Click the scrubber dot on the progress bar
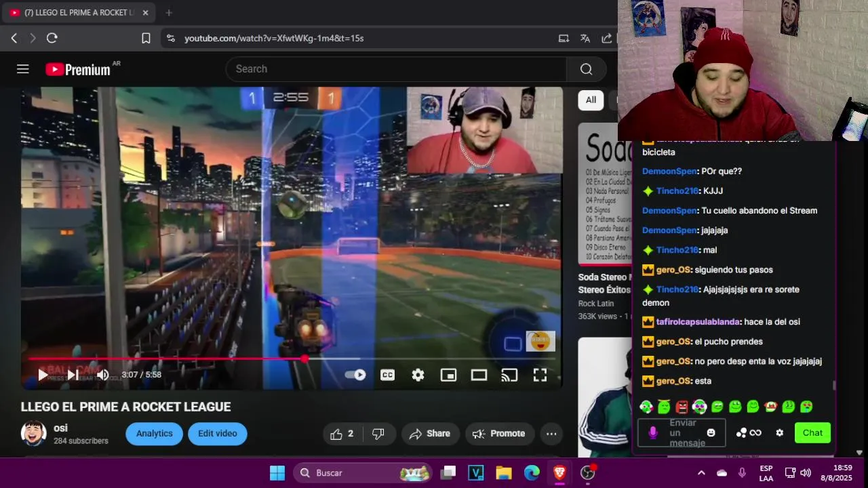868x488 pixels. pyautogui.click(x=305, y=359)
